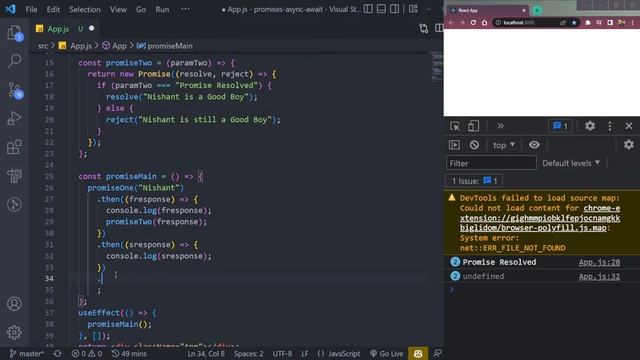This screenshot has height=360, width=640.
Task: Change indentation via Spaces: 2
Action: [x=249, y=353]
